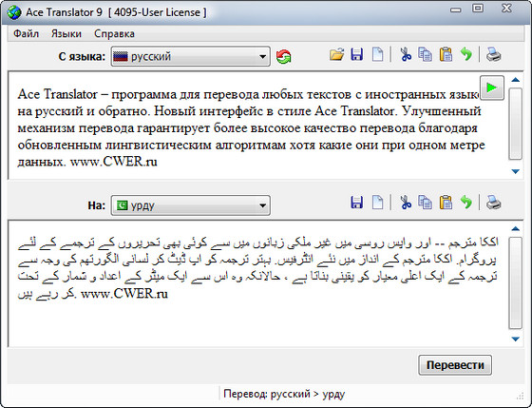Minimize the Ace Translator window
Screen dimensions: 532x408
pyautogui.click(x=455, y=10)
